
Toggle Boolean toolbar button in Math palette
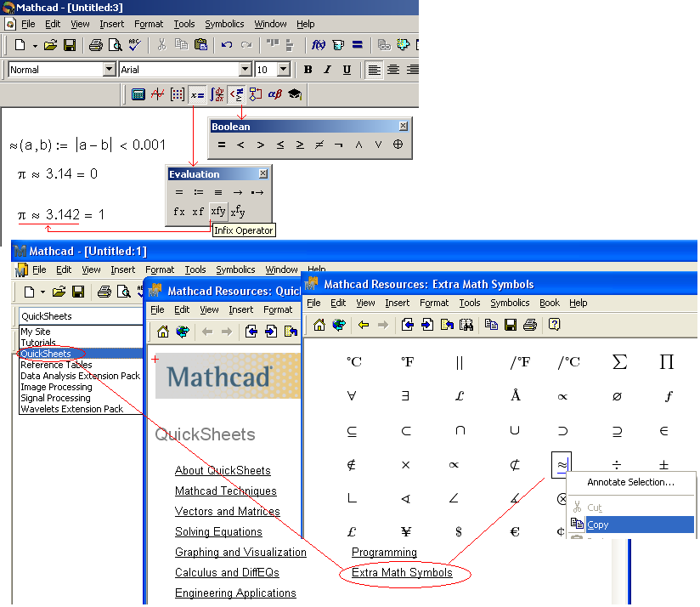point(237,94)
